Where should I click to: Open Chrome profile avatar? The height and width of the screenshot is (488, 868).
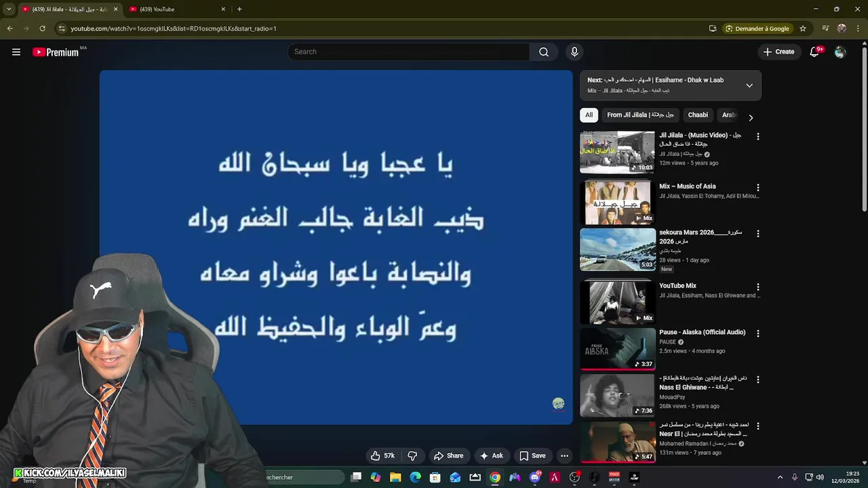(842, 28)
